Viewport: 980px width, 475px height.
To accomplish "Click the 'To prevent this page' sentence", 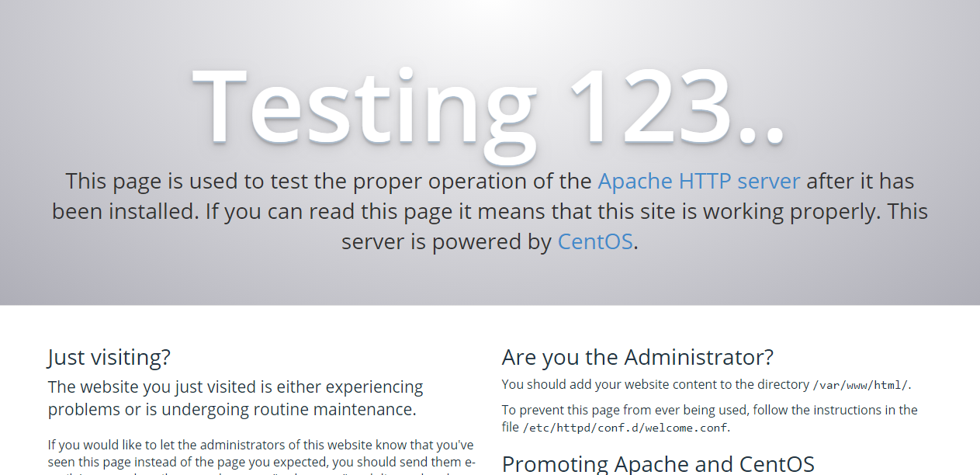I will (x=710, y=418).
